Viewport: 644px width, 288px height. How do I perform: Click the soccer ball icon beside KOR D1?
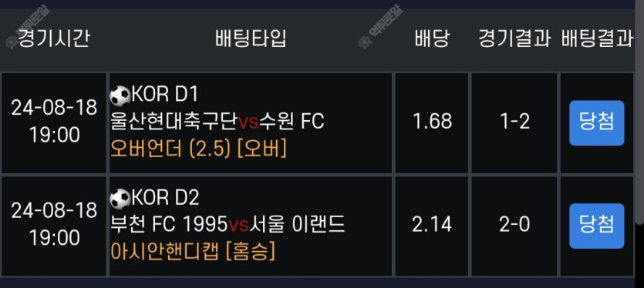pos(120,96)
